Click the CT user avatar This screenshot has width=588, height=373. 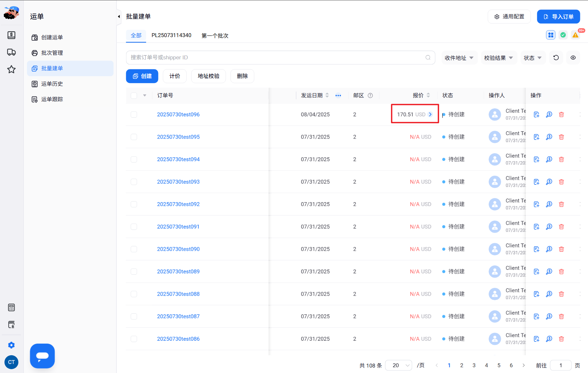11,362
